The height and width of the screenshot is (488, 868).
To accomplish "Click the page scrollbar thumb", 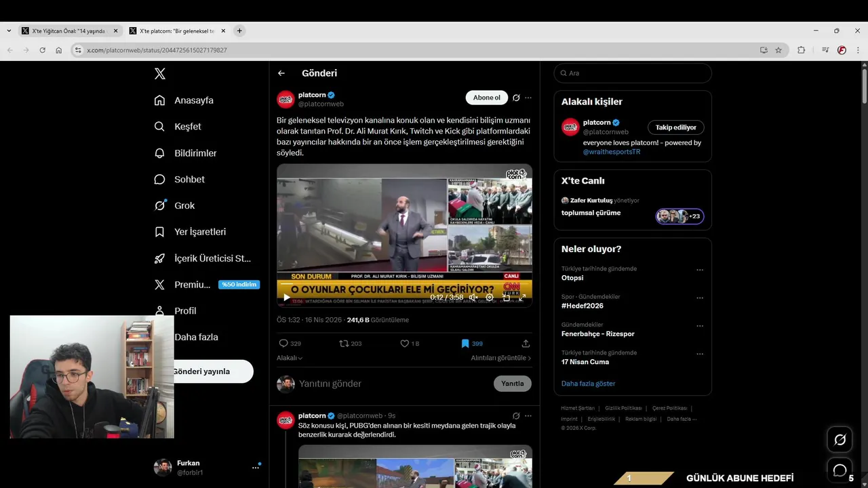I will click(865, 86).
